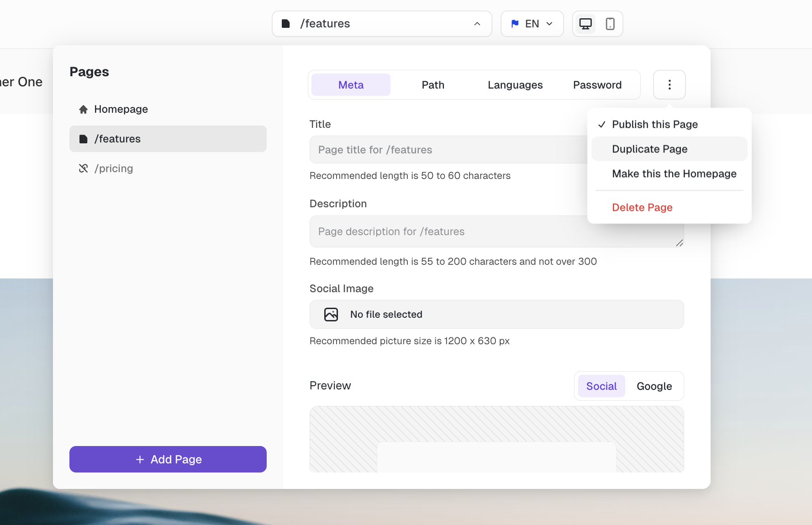The width and height of the screenshot is (812, 525).
Task: Choose Delete Page in the menu
Action: [642, 208]
